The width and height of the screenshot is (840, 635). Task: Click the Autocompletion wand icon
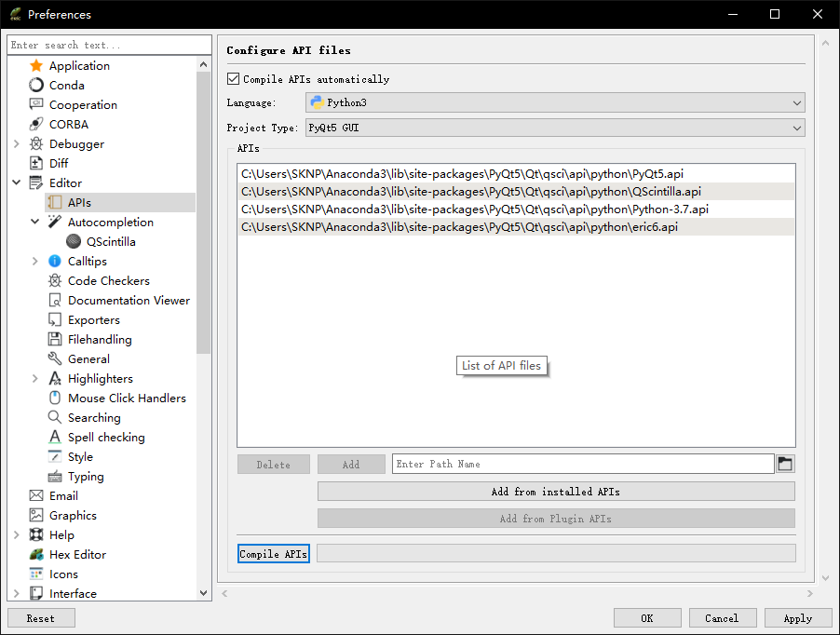point(55,223)
